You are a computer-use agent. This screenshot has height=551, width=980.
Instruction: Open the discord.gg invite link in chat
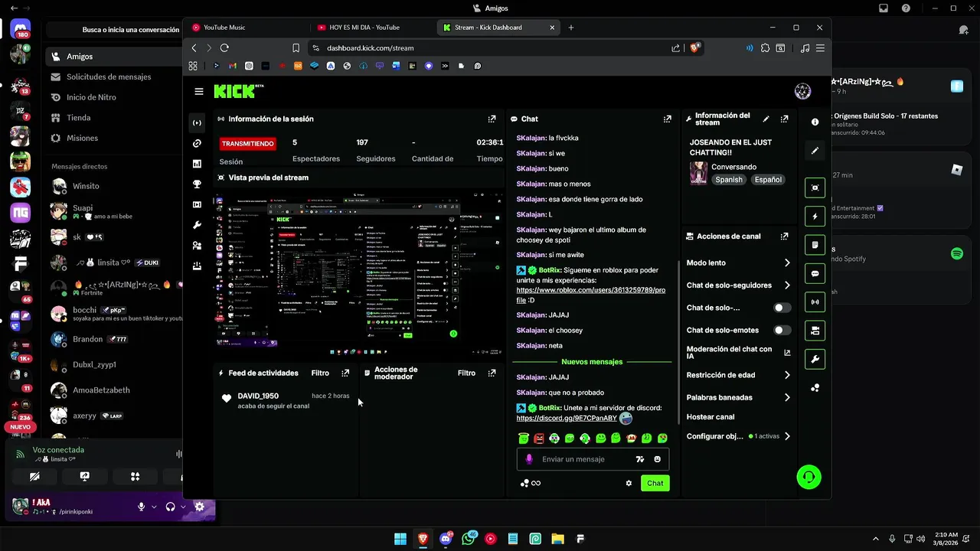point(567,419)
